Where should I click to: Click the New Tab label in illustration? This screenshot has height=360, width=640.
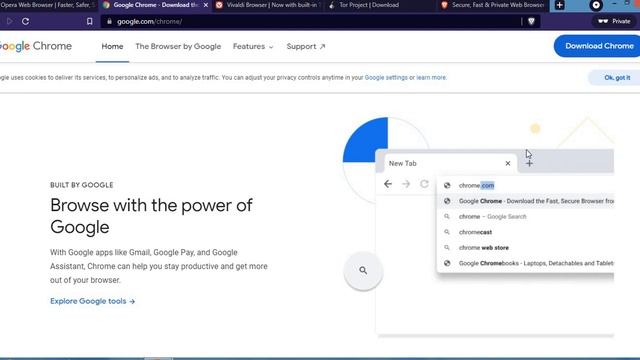coord(402,163)
